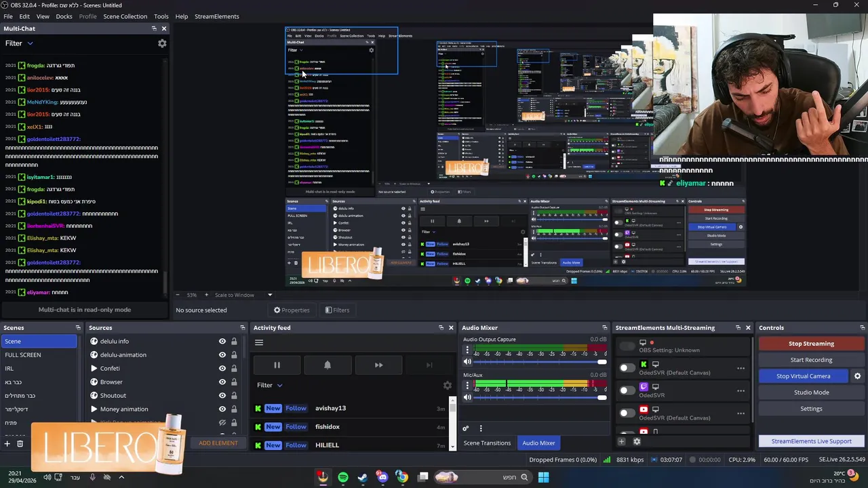The width and height of the screenshot is (868, 488).
Task: Pause the Activity feed
Action: 277,365
